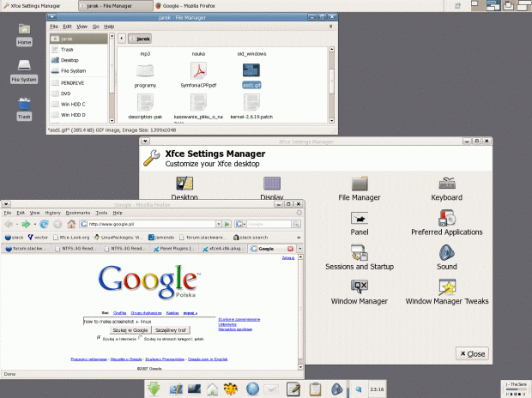Select PENDRIVE in the file manager sidebar
This screenshot has height=398, width=532.
point(71,83)
